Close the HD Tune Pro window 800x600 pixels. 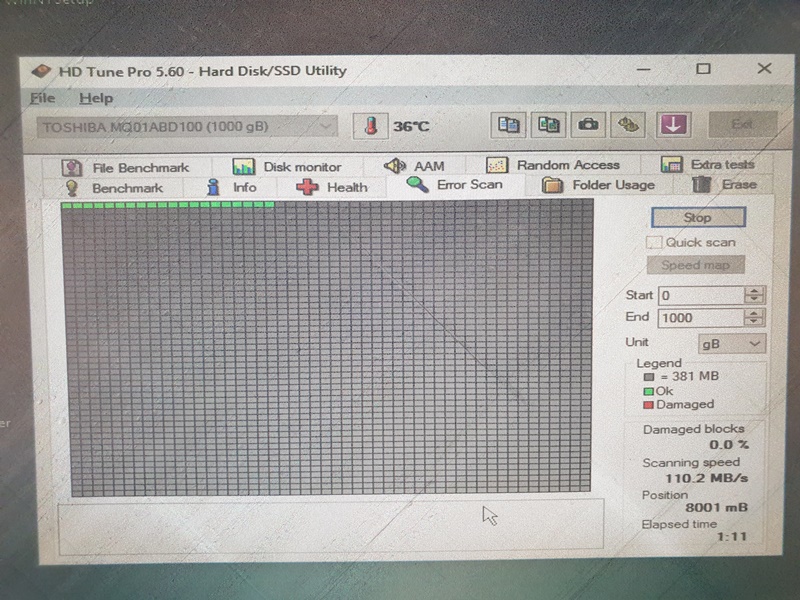coord(764,68)
